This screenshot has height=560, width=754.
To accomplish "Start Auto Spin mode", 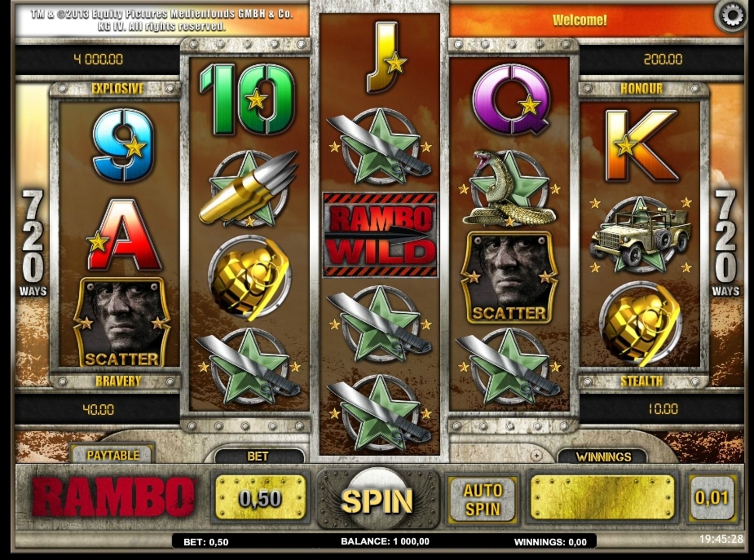I will click(483, 500).
